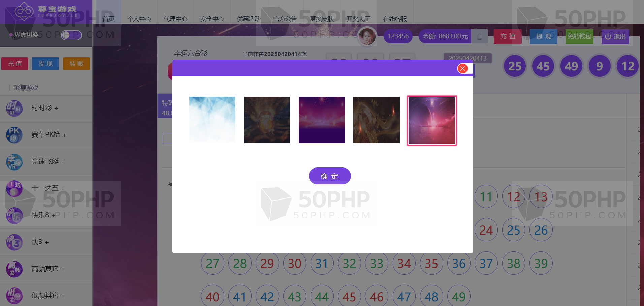Go to 开奖大厅 in top navigation
The height and width of the screenshot is (306, 644).
pyautogui.click(x=358, y=19)
